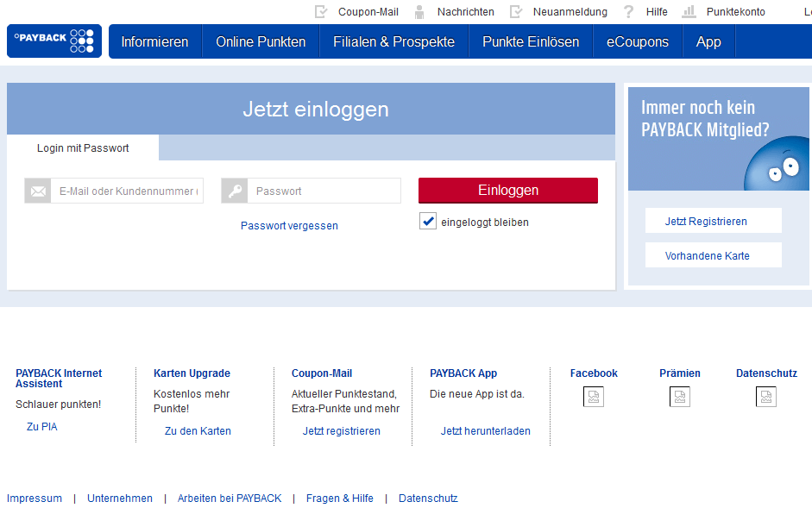Click the Zu PIA link
812x508 pixels.
pyautogui.click(x=42, y=427)
